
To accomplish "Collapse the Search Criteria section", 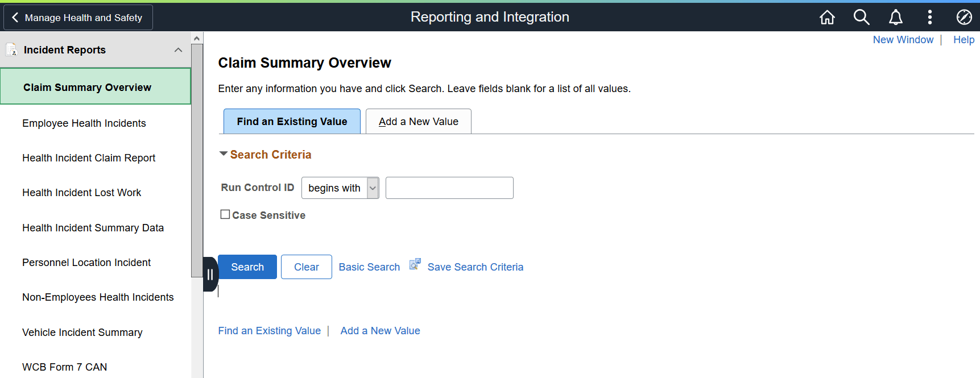I will pyautogui.click(x=224, y=154).
